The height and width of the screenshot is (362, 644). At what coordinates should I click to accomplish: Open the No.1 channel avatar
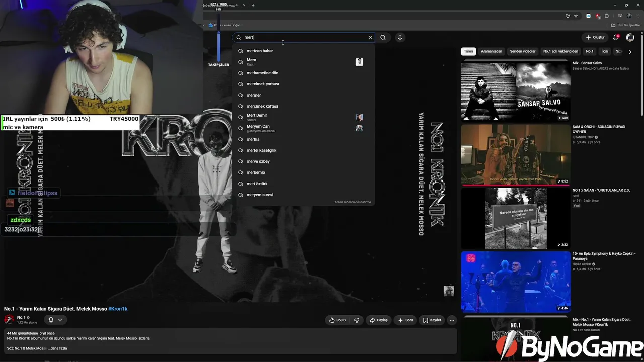9,319
